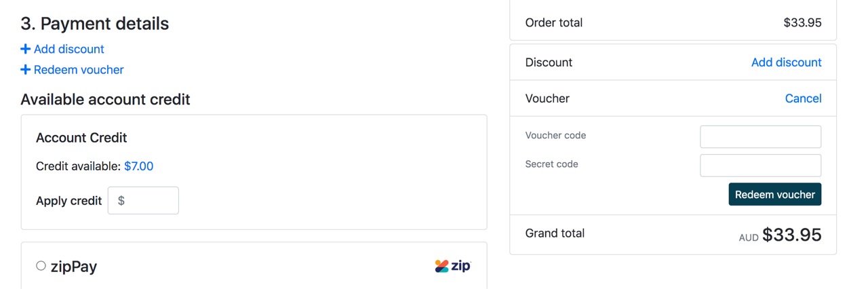Click Add discount in the Discount summary row
Image resolution: width=868 pixels, height=289 pixels.
click(x=787, y=62)
